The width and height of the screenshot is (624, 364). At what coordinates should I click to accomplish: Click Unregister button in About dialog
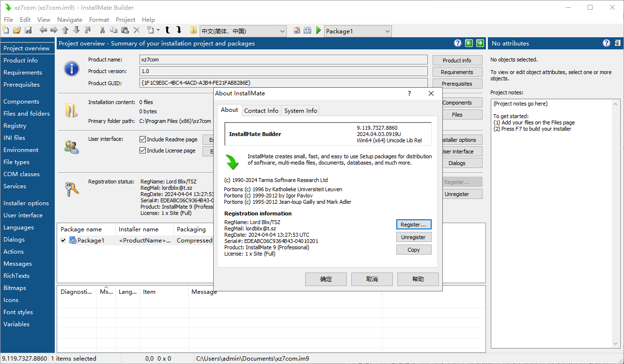pos(413,237)
